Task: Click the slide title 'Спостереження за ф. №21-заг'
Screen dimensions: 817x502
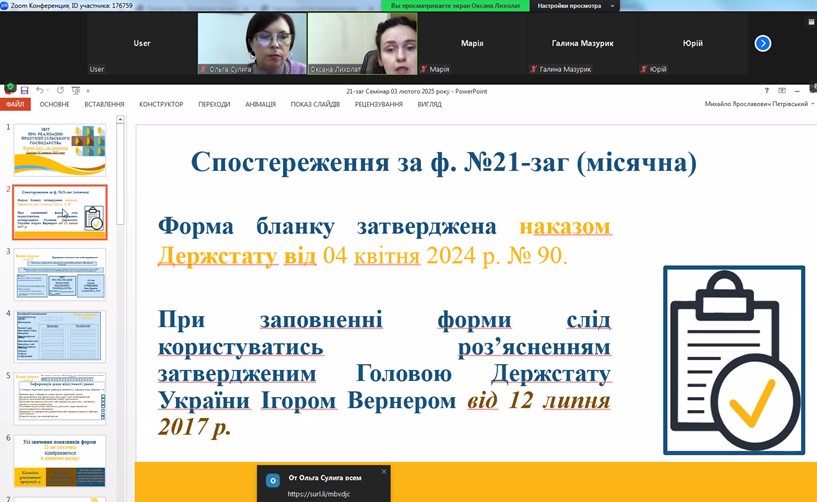Action: [443, 162]
